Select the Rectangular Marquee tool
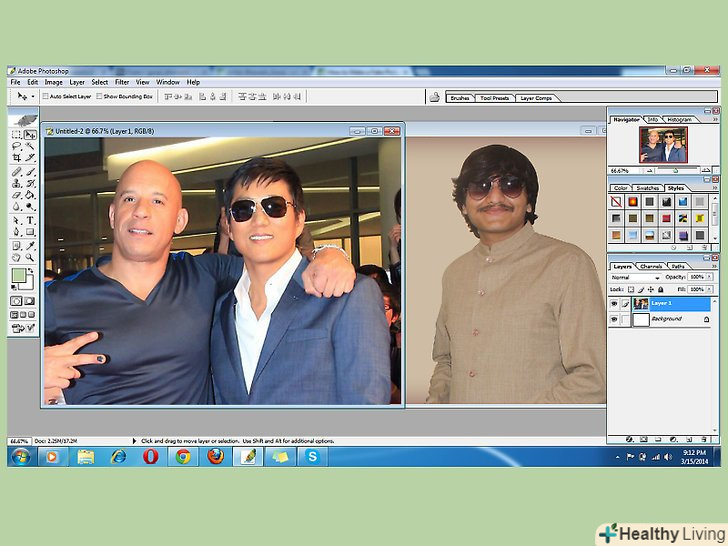The image size is (728, 546). click(17, 135)
